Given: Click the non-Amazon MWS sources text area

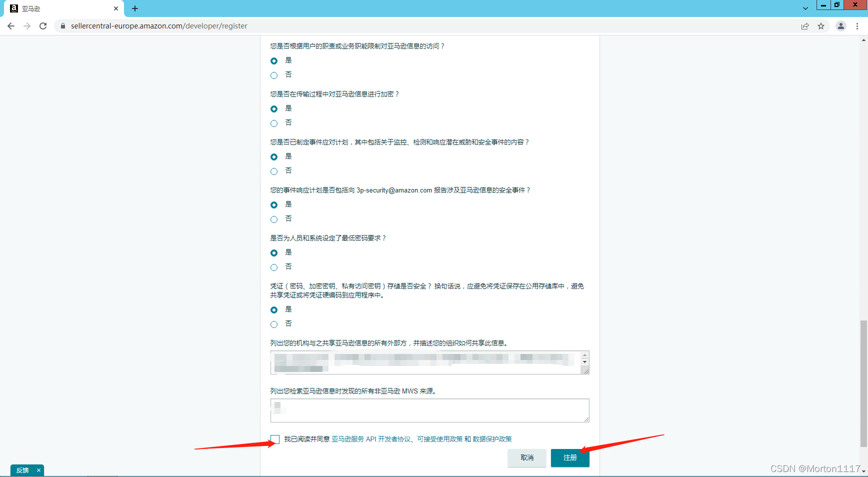Looking at the screenshot, I should tap(430, 410).
